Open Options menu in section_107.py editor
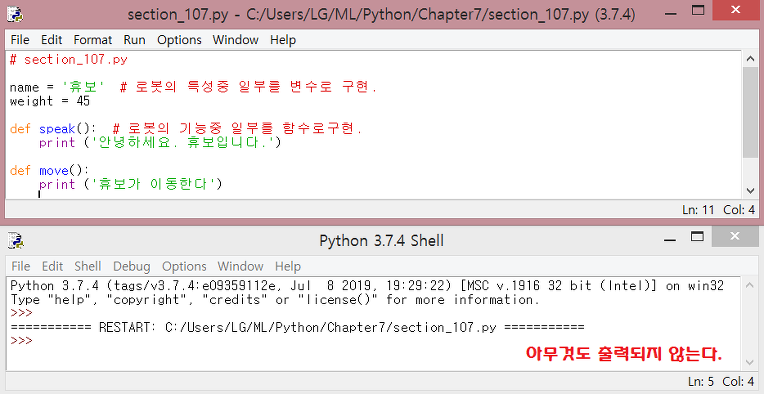Screen dimensions: 764x394 click(179, 40)
